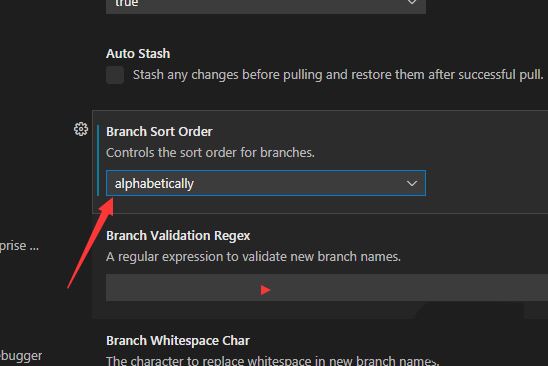Enable the Auto Stash checkbox
This screenshot has height=366, width=548.
pyautogui.click(x=115, y=75)
